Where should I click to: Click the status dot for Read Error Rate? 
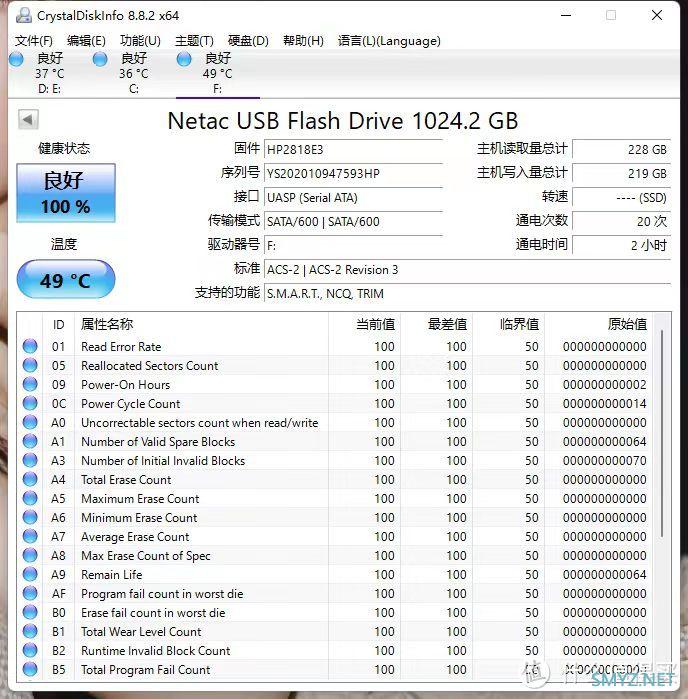[x=30, y=346]
